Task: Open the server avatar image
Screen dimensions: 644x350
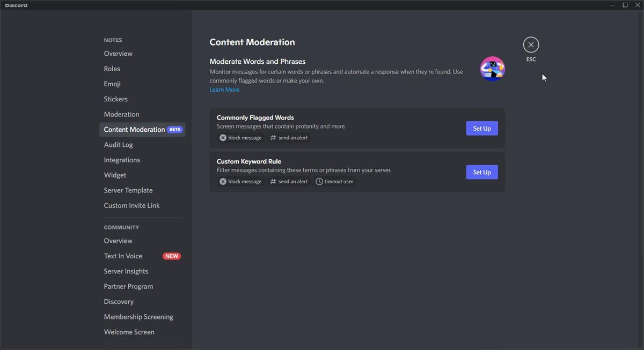Action: [x=492, y=68]
